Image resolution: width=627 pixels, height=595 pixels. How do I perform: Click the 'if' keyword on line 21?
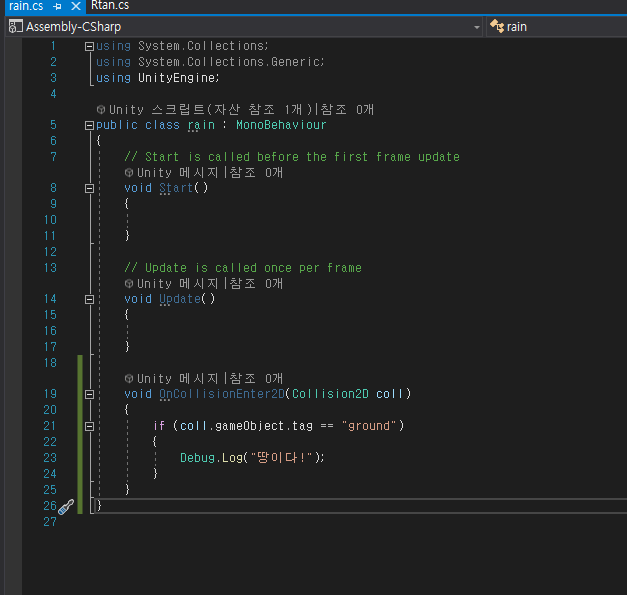pos(159,426)
